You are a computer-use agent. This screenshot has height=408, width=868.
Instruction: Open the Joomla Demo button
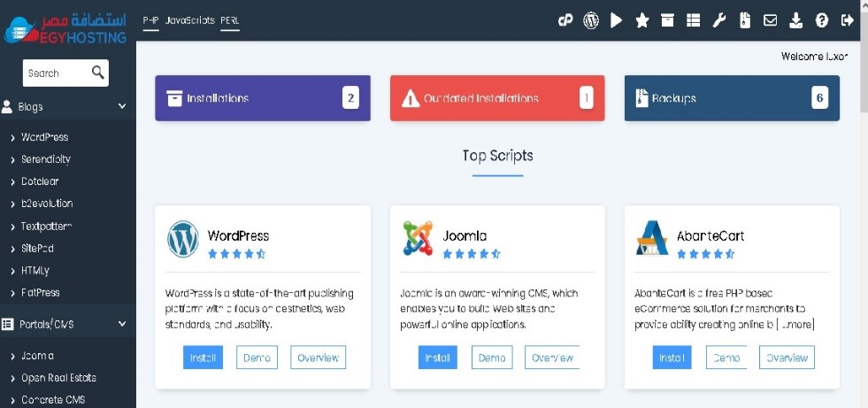492,358
